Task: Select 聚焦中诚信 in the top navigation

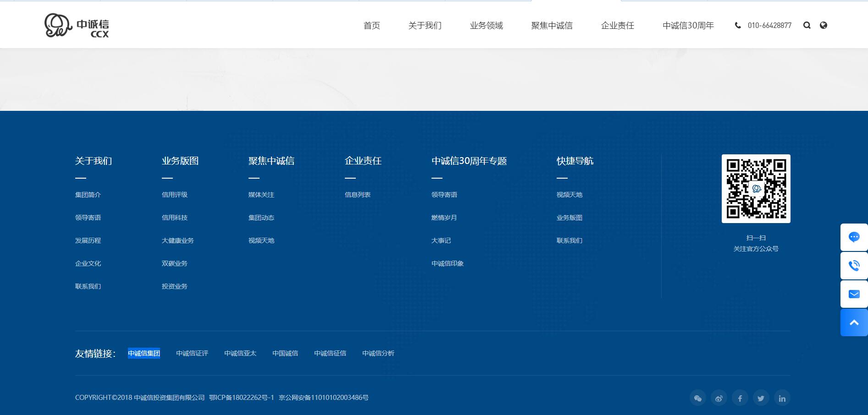Action: point(552,26)
